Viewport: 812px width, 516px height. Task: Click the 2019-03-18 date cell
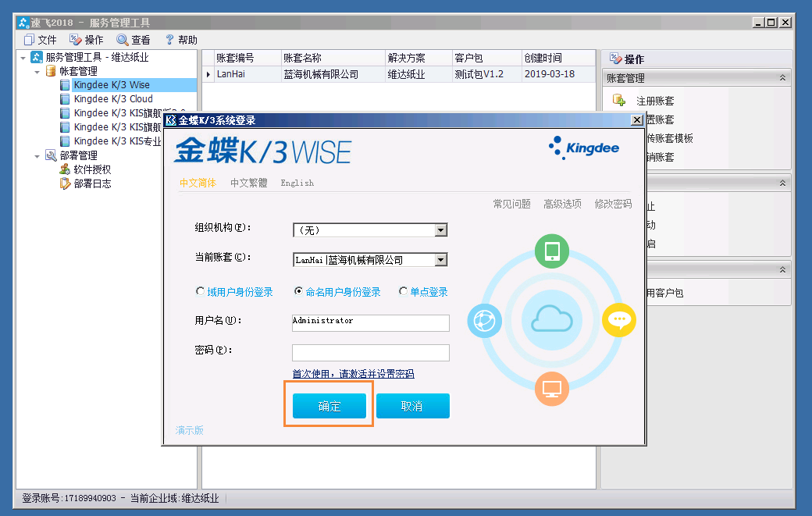(x=558, y=74)
